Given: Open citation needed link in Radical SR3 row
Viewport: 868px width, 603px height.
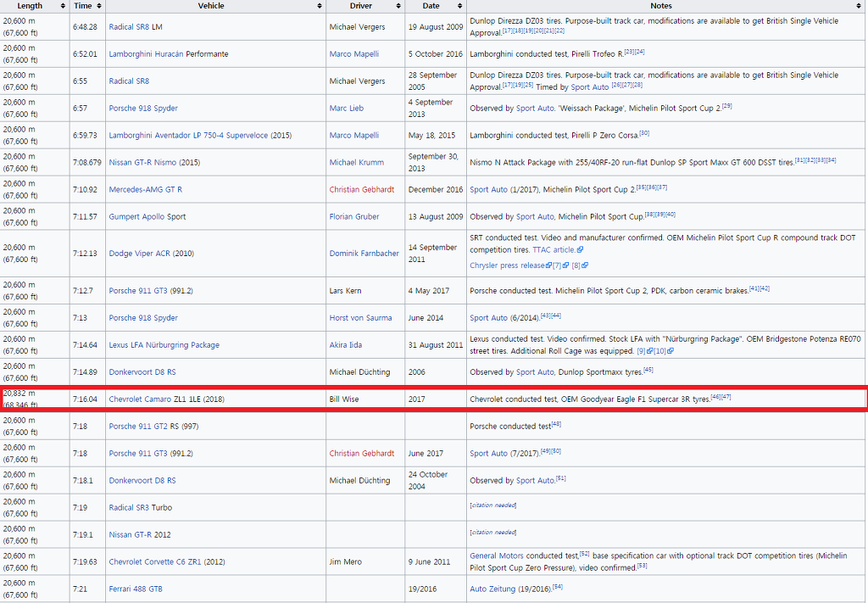Looking at the screenshot, I should point(493,505).
